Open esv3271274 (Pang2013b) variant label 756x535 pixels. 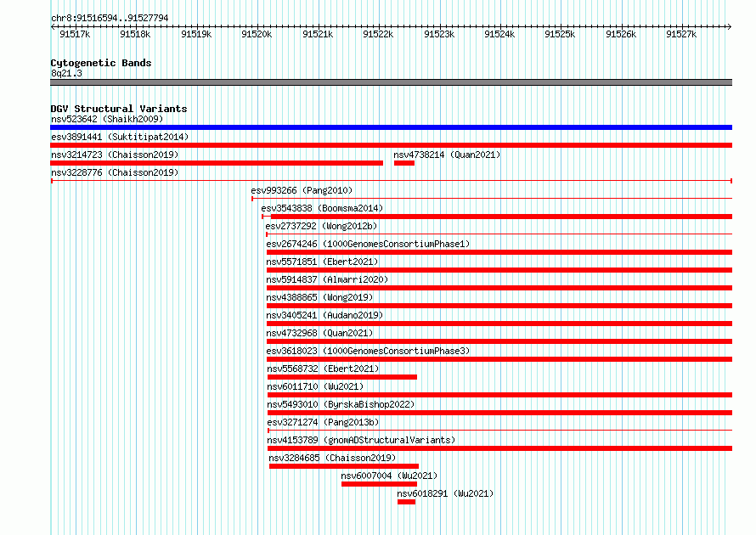(x=323, y=422)
